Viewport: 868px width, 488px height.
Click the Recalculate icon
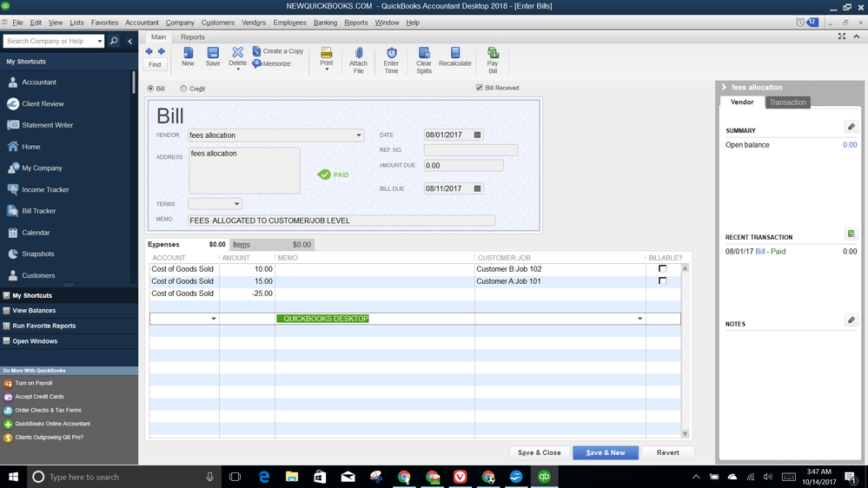tap(455, 53)
